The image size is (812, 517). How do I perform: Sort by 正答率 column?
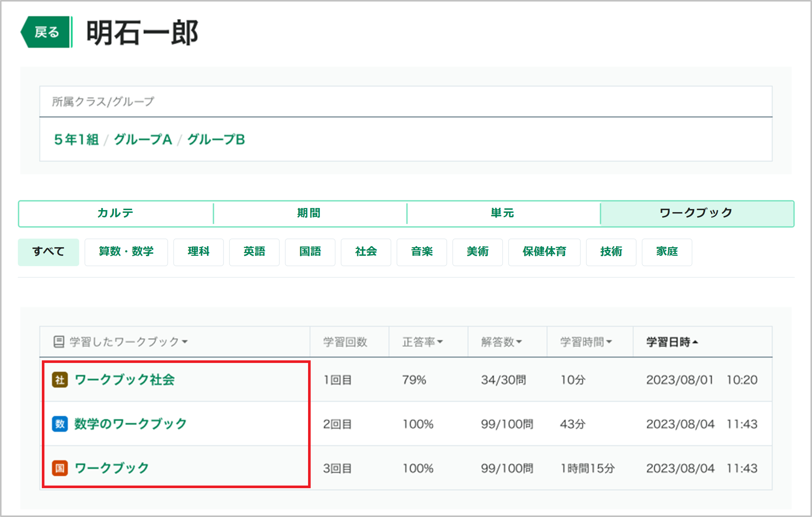tap(423, 342)
